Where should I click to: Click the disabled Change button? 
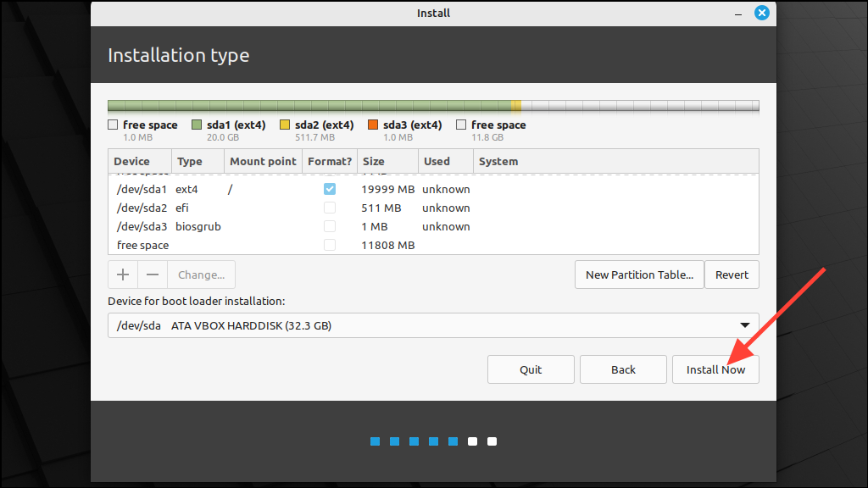point(201,274)
